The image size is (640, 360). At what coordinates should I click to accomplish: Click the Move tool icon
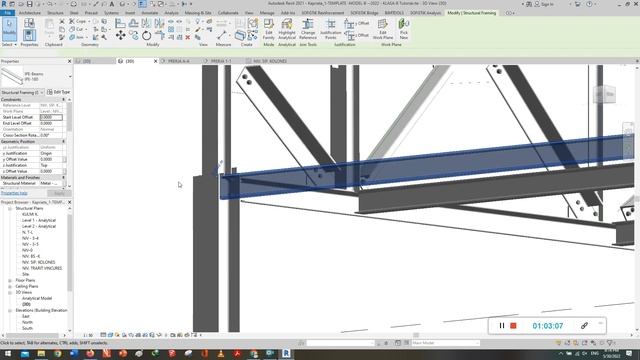[120, 36]
